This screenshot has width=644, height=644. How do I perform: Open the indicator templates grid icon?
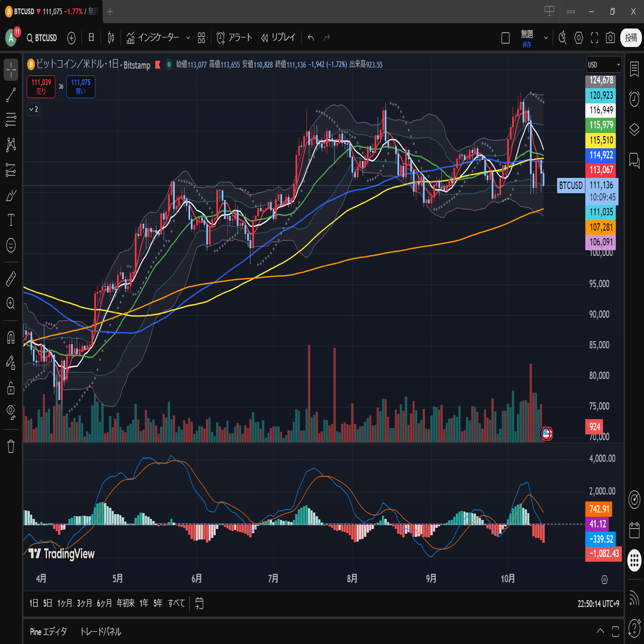(x=201, y=38)
